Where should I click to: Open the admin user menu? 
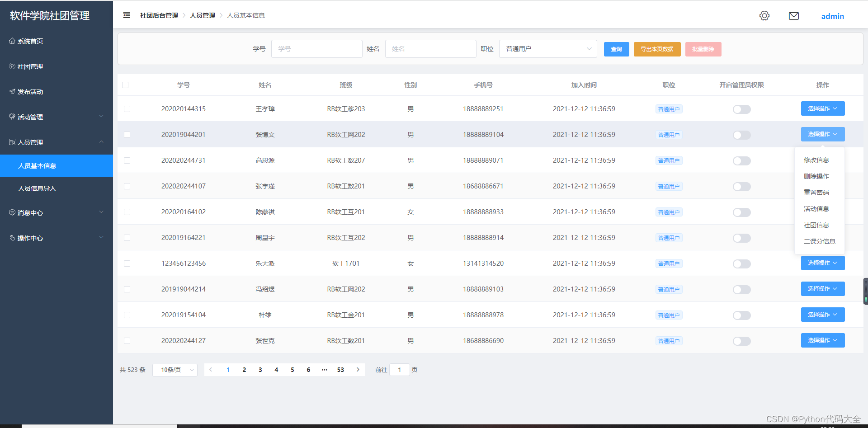coord(833,16)
